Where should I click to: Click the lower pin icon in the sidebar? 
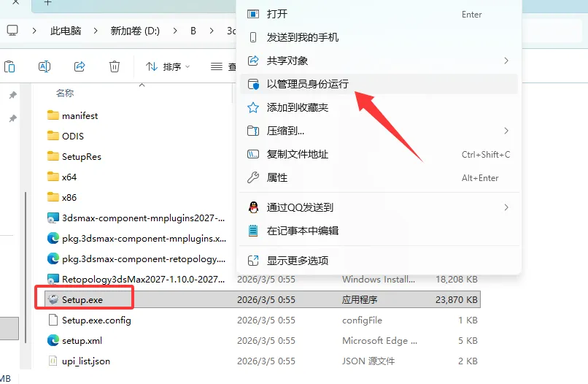[12, 118]
